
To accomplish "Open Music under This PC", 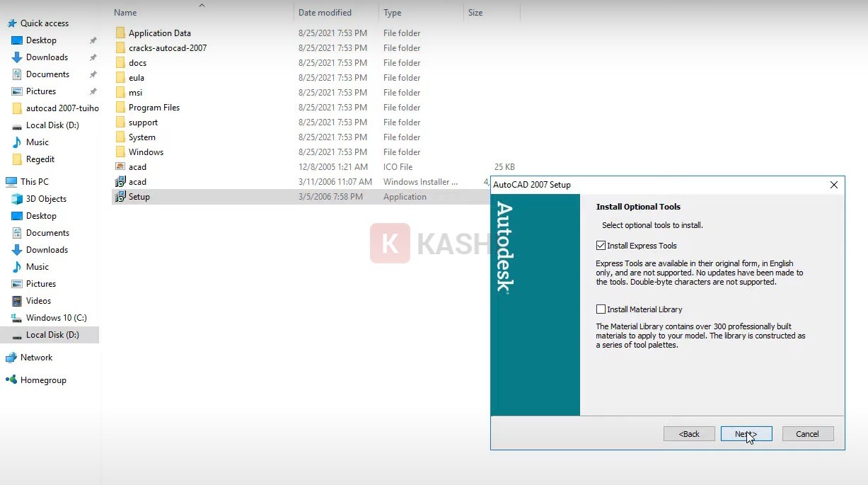I will (x=37, y=267).
